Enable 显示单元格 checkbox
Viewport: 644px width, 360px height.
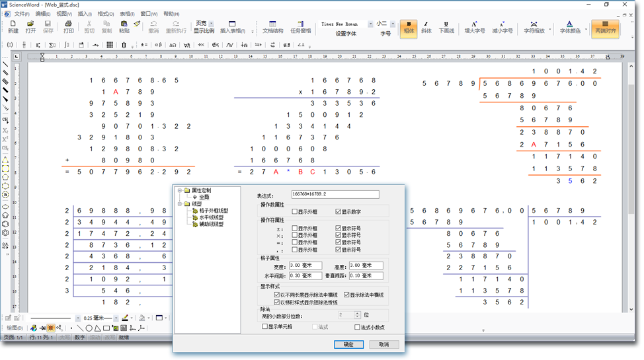[265, 327]
